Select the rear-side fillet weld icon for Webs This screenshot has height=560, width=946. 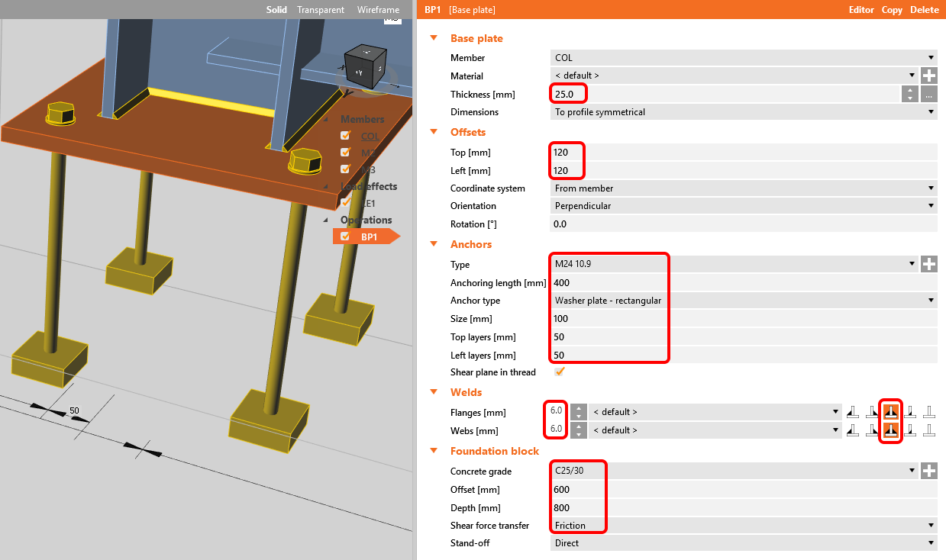871,430
